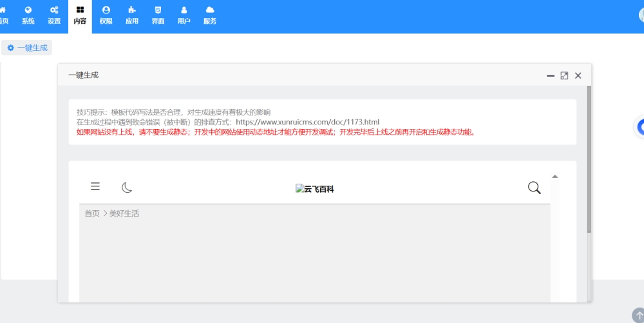This screenshot has width=644, height=323.
Task: Open the 用户 menu in top bar
Action: point(184,15)
